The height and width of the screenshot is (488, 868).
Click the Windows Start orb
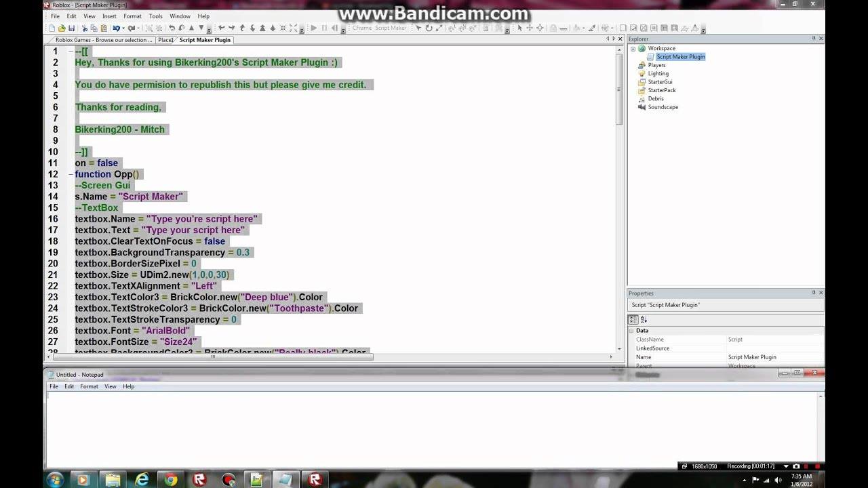(x=56, y=479)
